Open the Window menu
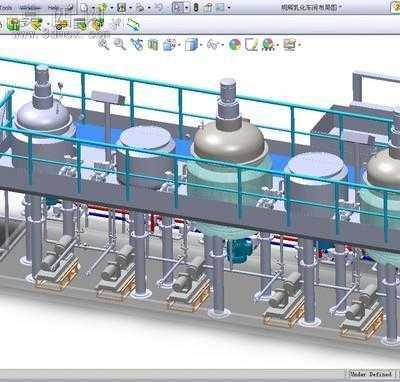Screen dimensions: 400x382 pos(30,8)
